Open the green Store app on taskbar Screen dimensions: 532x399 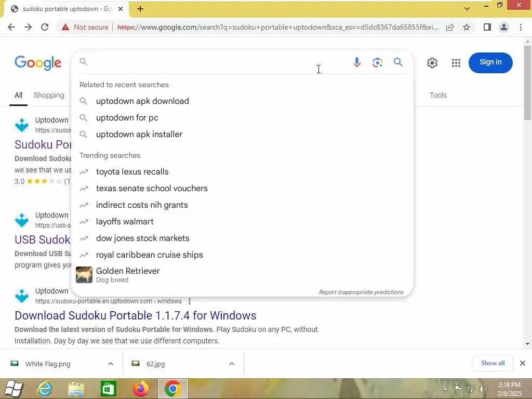[109, 389]
